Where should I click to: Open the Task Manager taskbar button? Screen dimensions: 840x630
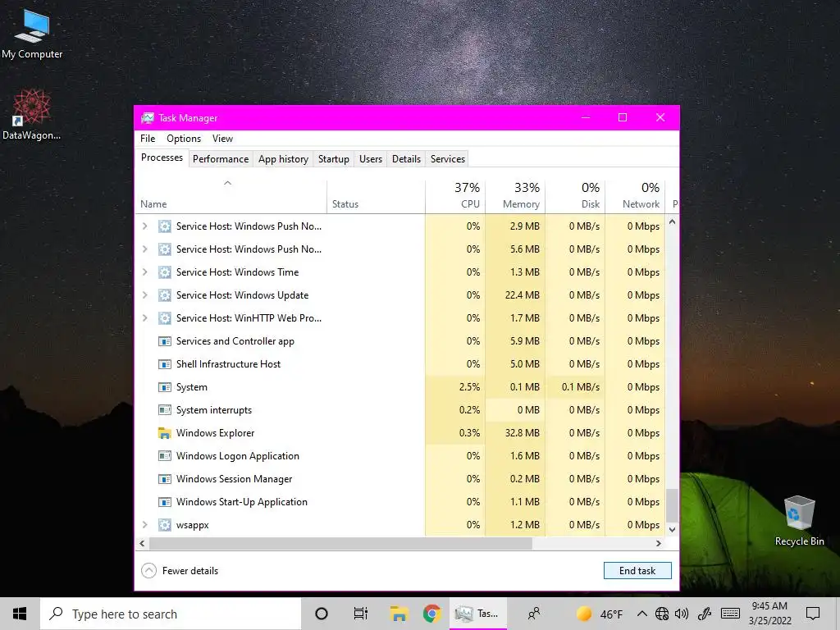(478, 614)
